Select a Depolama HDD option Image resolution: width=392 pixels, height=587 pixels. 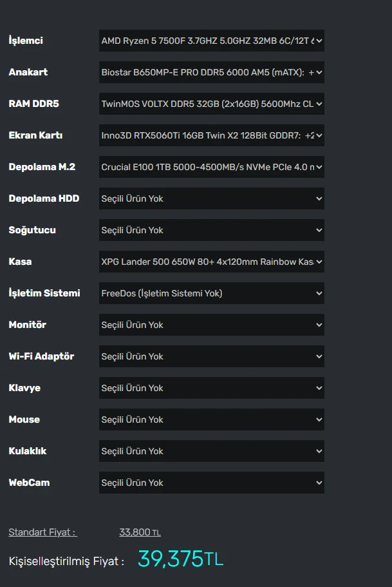211,198
